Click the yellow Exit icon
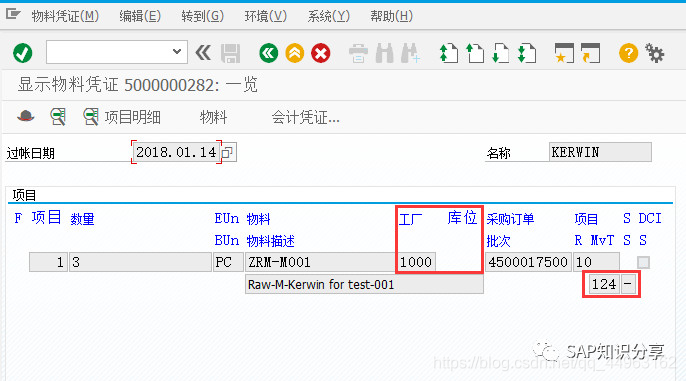This screenshot has height=381, width=686. 295,53
